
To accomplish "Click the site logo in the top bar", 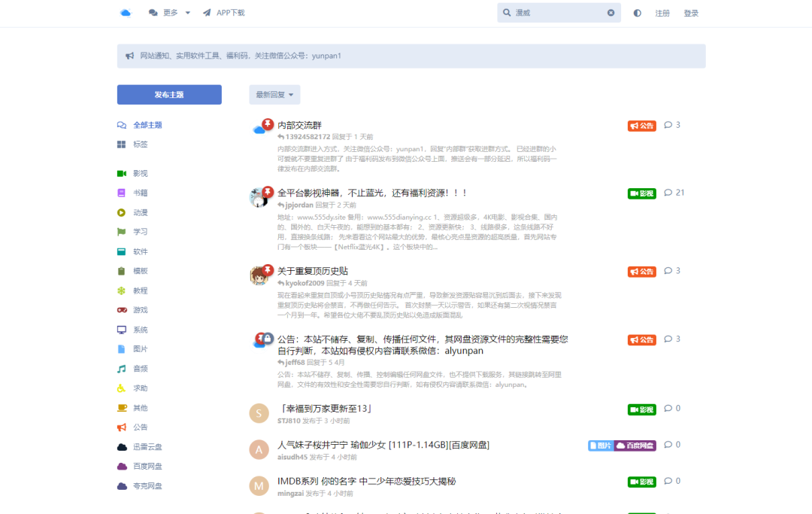I will tap(126, 12).
